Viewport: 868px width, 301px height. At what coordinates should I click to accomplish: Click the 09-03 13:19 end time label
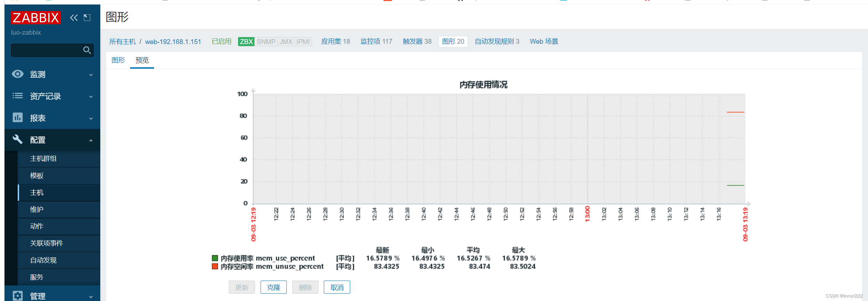click(x=745, y=224)
